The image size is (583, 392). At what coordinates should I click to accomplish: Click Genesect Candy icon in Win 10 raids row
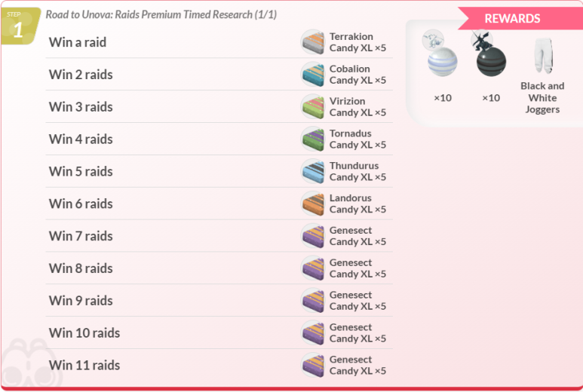tap(313, 333)
